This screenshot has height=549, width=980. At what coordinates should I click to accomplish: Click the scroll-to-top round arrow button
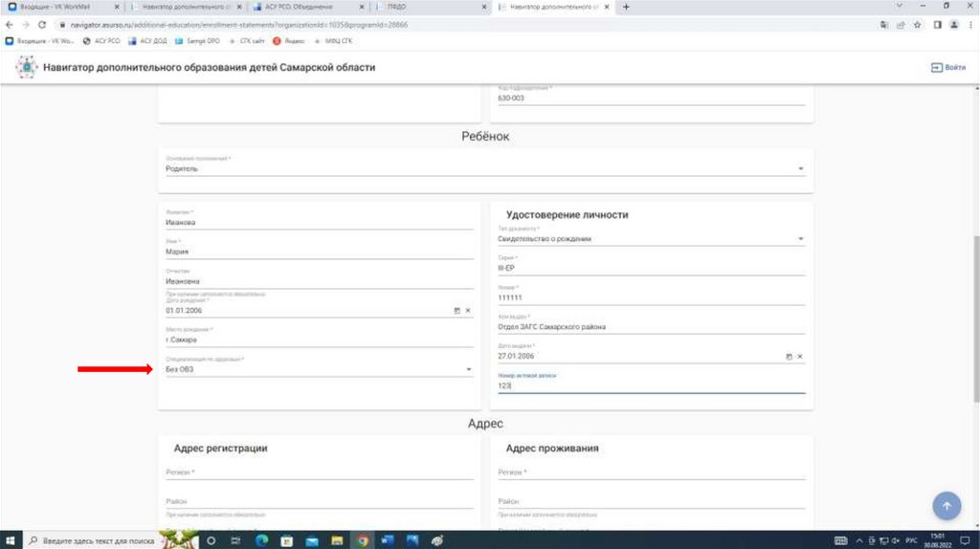946,506
